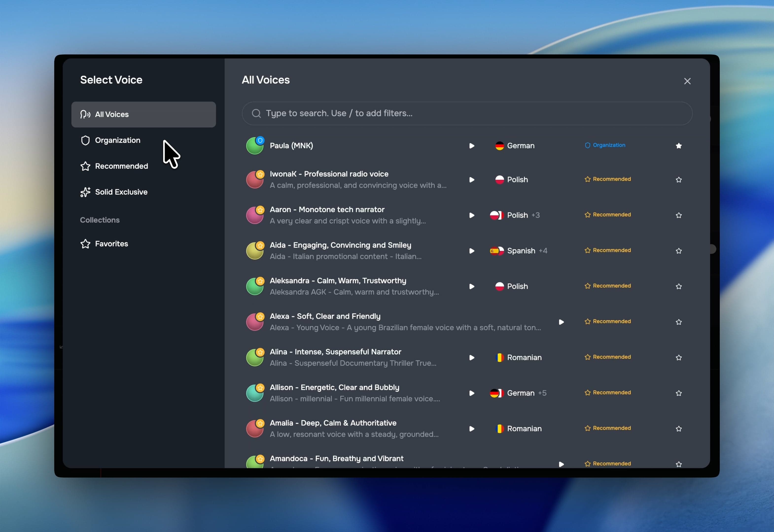Click the Recommended tag on Alexa's row

(608, 321)
